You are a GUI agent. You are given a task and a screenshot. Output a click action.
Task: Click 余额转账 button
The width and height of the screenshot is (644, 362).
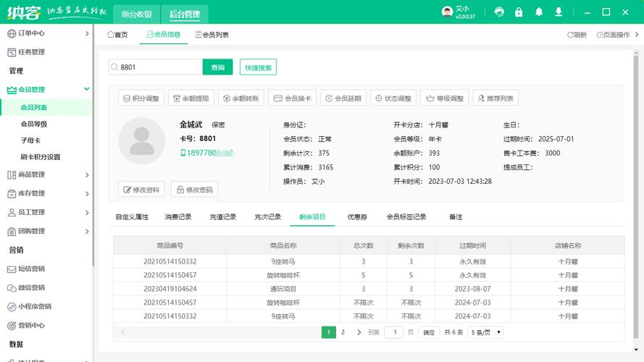click(x=241, y=98)
